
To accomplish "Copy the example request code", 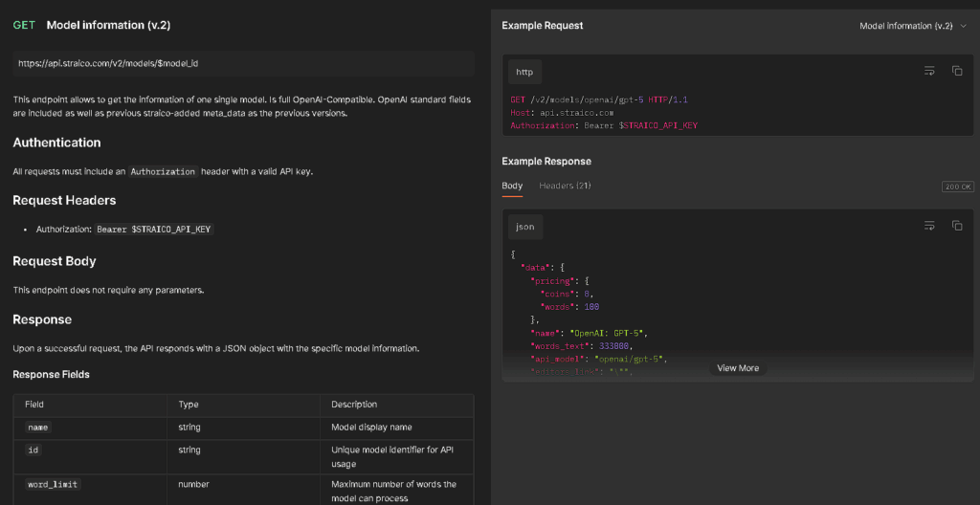I will point(956,71).
